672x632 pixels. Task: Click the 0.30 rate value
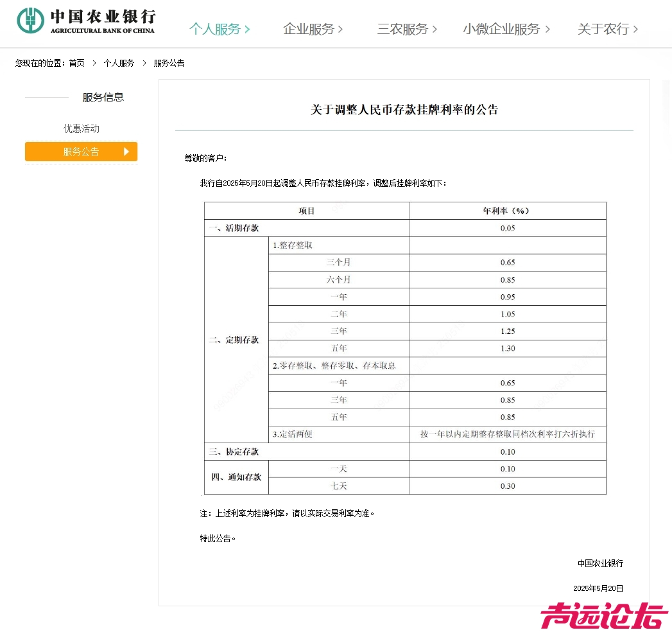click(x=508, y=486)
